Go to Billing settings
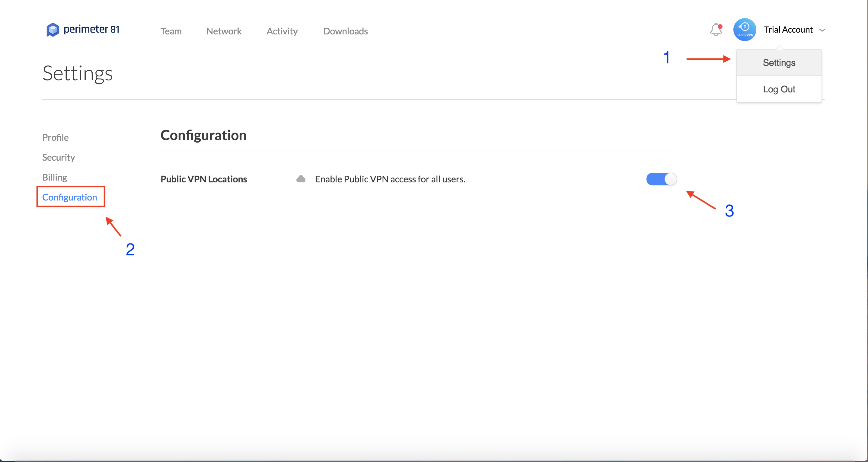868x462 pixels. tap(55, 177)
